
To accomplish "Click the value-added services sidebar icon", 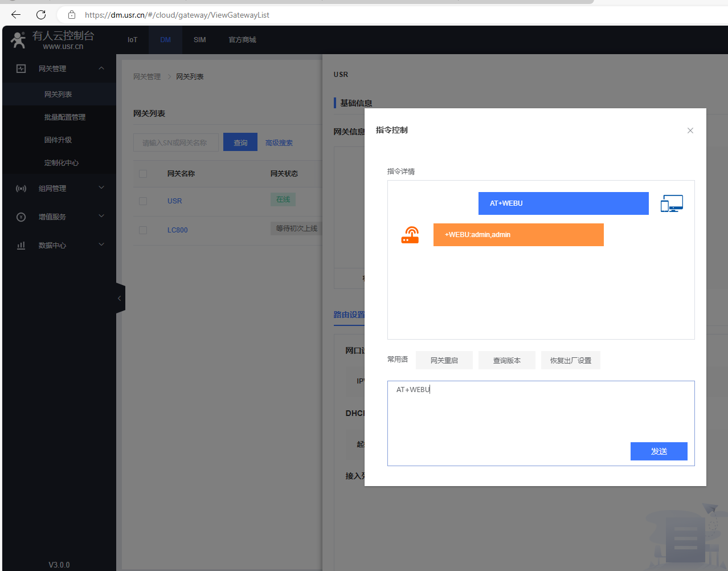I will coord(21,217).
